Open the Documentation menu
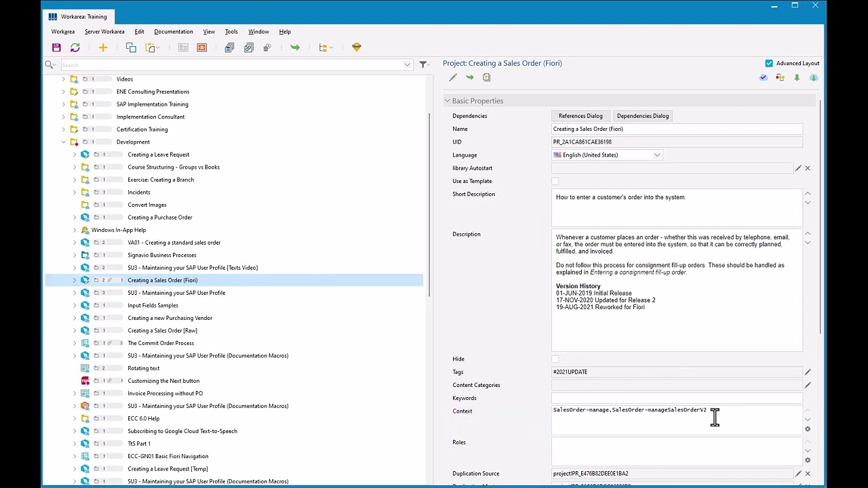Screen dimensions: 868x488 [174, 32]
